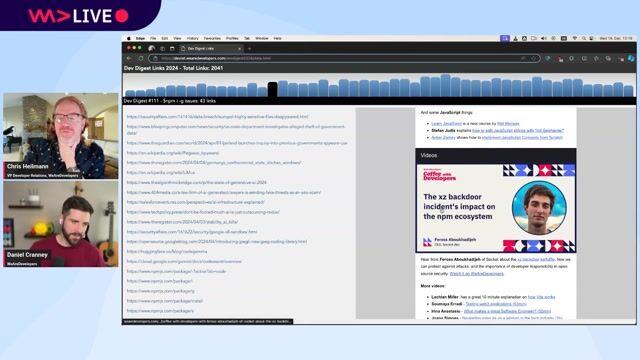This screenshot has width=640, height=360.
Task: Open the opensource.googleblog.com jpegli link
Action: (217, 242)
